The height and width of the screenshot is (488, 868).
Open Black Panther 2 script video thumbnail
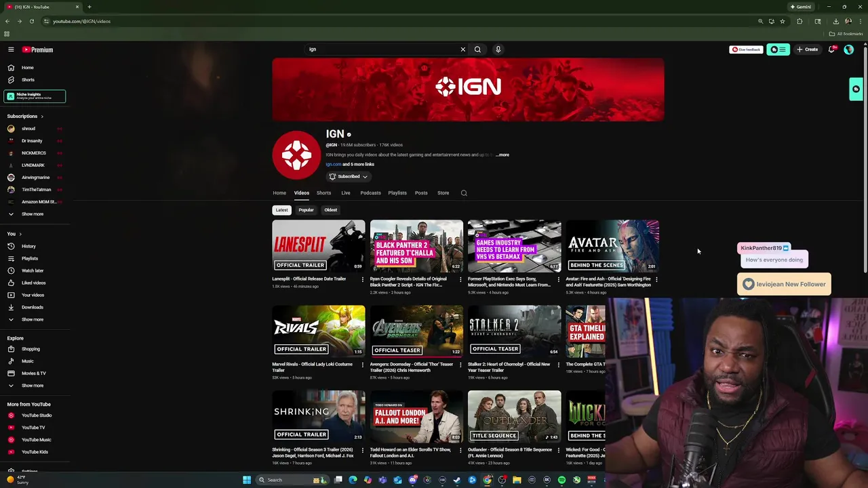[x=416, y=245]
